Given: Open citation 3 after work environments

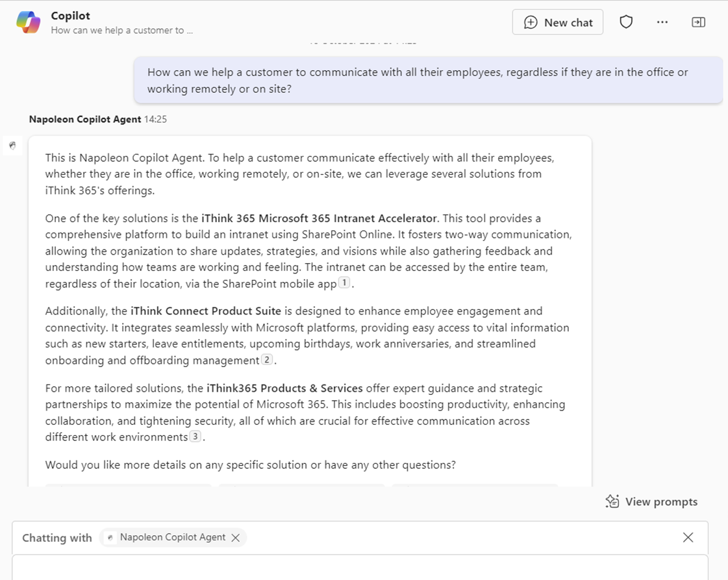Looking at the screenshot, I should (x=195, y=436).
